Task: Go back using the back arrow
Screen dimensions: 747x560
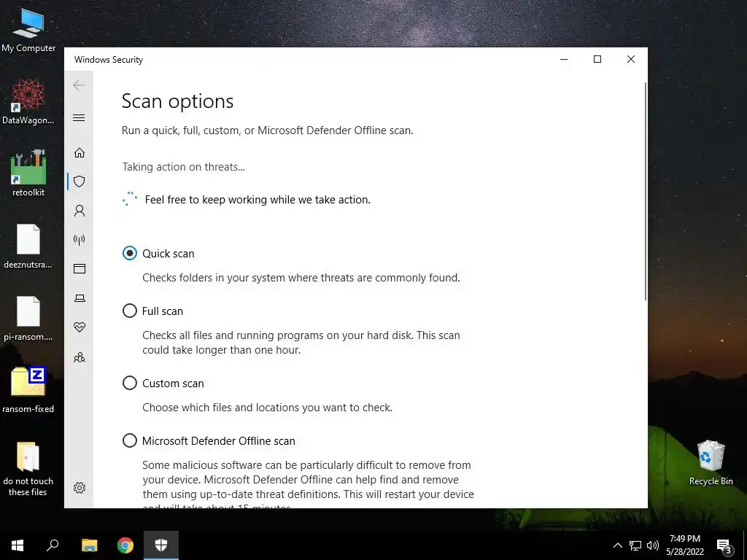Action: [79, 85]
